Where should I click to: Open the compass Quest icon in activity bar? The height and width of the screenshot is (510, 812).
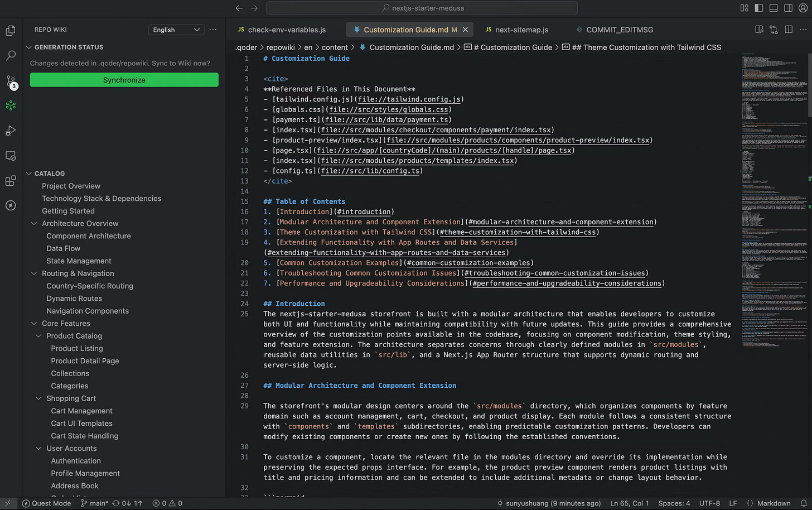click(x=11, y=205)
